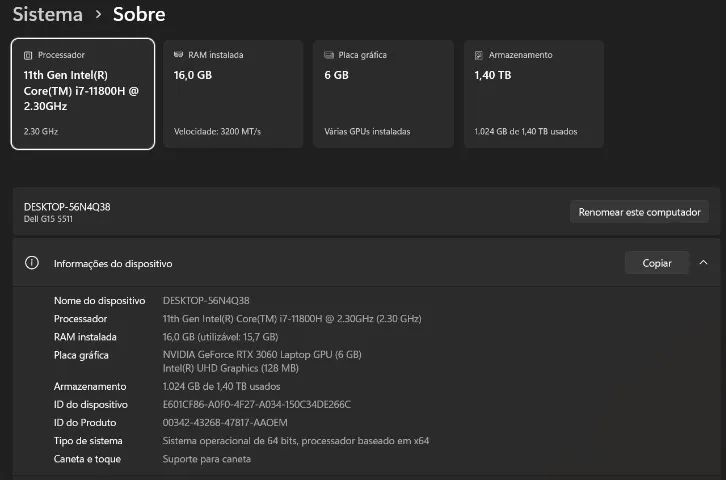Click the processor chip icon
The image size is (726, 480).
(28, 55)
